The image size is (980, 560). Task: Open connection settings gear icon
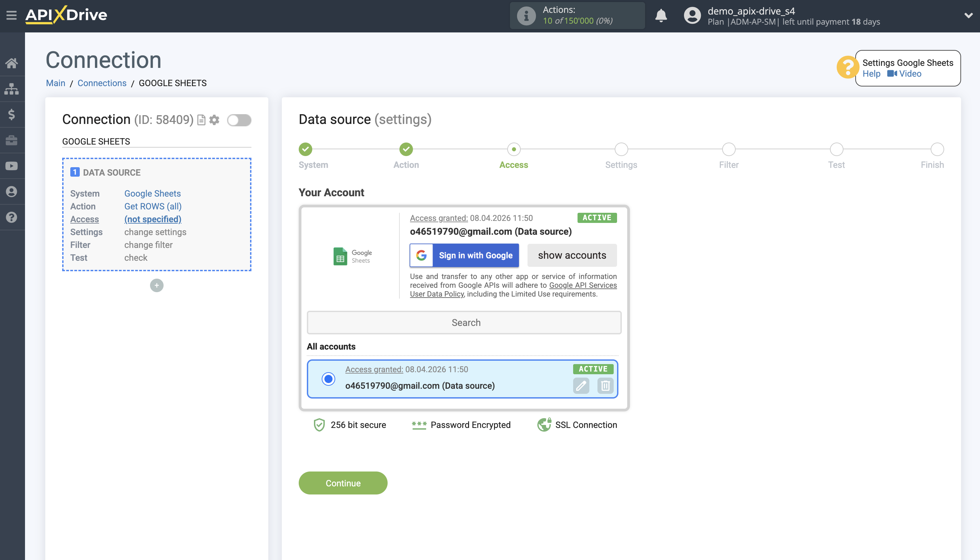coord(214,120)
